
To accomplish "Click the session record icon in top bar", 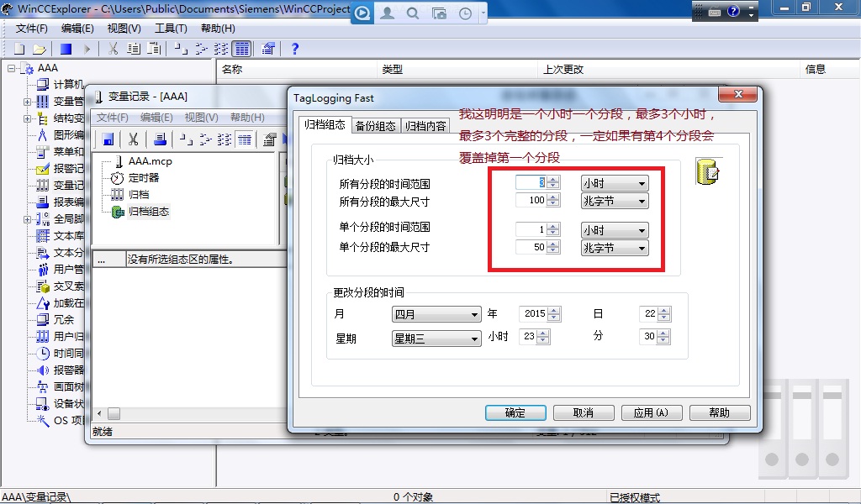I will coord(362,13).
